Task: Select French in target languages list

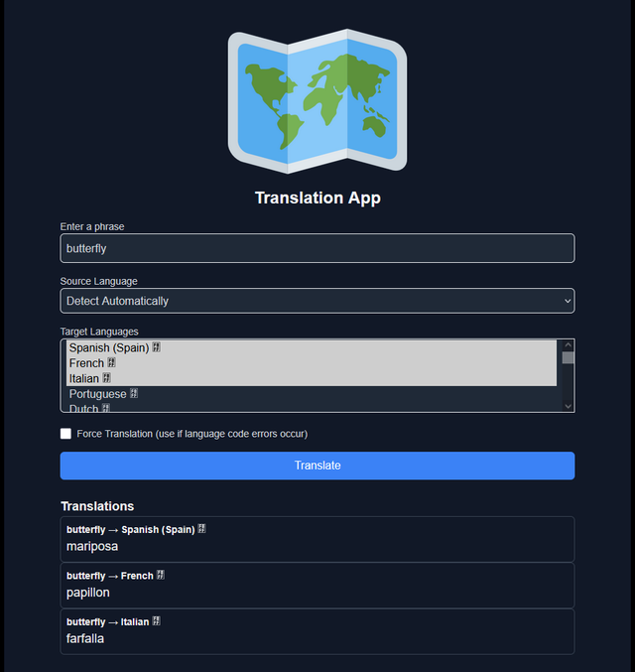Action: [x=312, y=363]
